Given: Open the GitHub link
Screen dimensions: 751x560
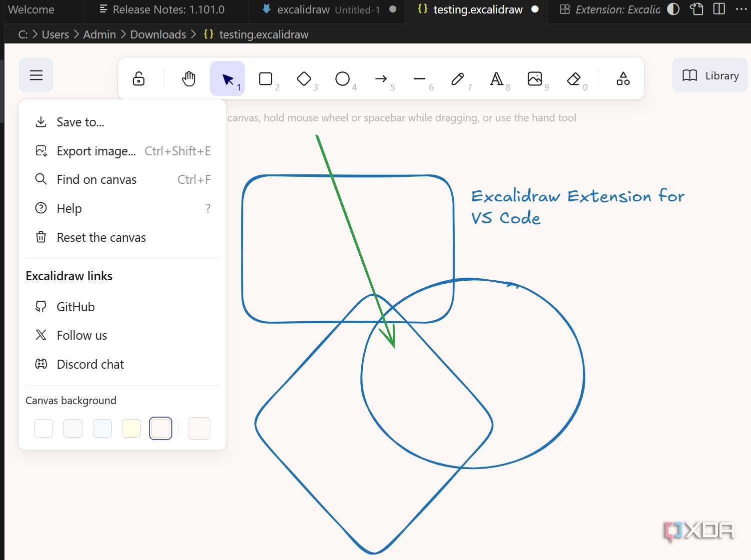Looking at the screenshot, I should pos(122,307).
